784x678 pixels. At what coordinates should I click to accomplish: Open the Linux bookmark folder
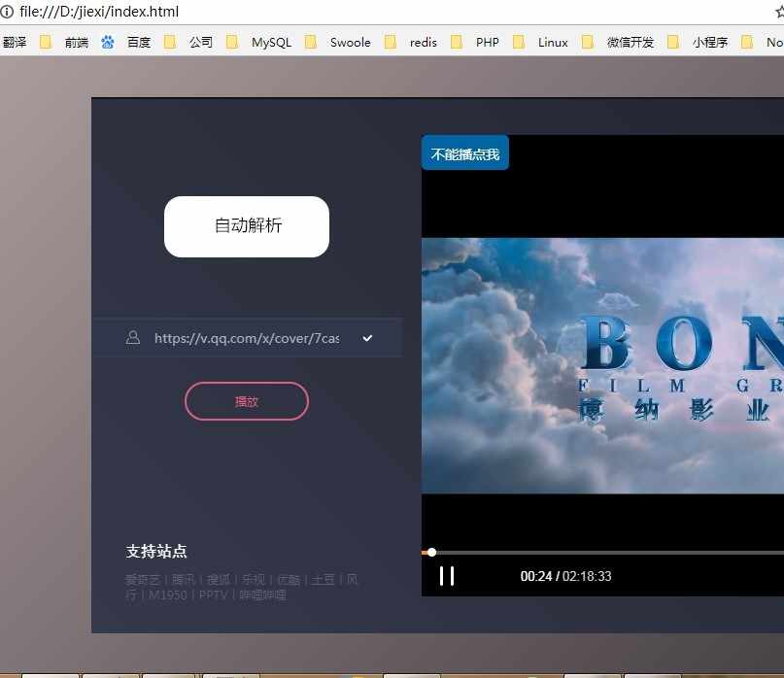541,42
